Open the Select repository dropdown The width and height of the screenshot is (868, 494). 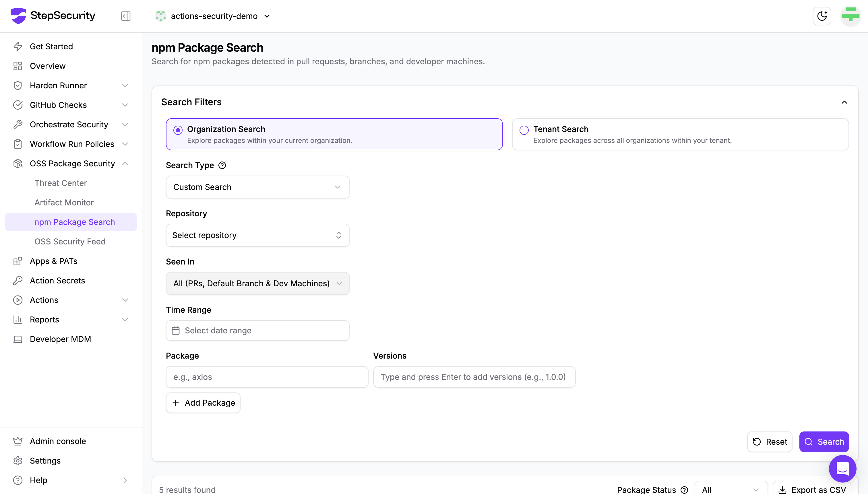257,235
